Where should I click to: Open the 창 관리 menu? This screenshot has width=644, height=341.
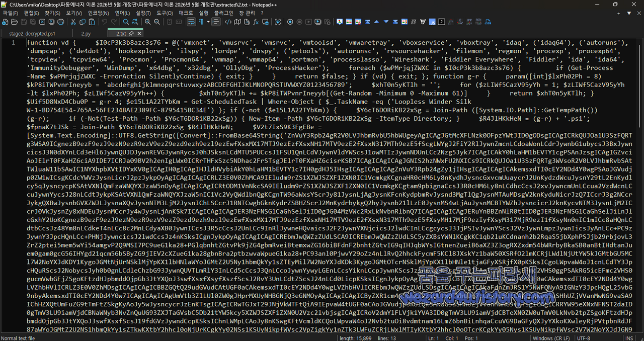(x=247, y=13)
